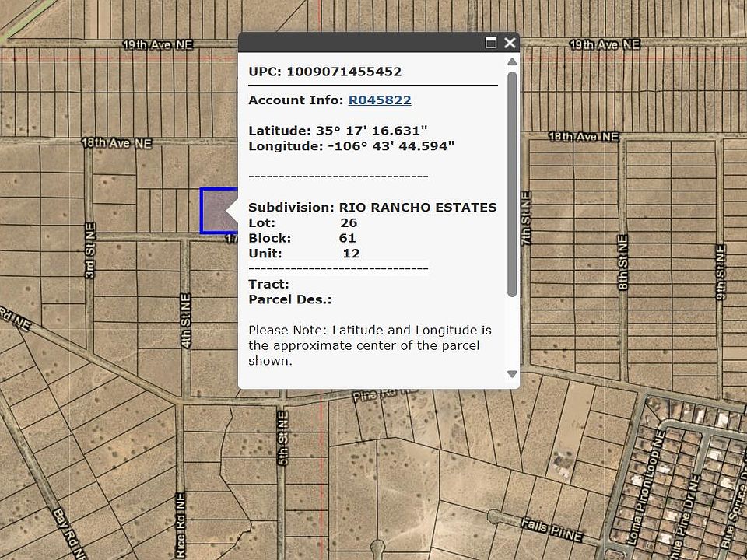Click the 4th St NE street label

coord(186,321)
